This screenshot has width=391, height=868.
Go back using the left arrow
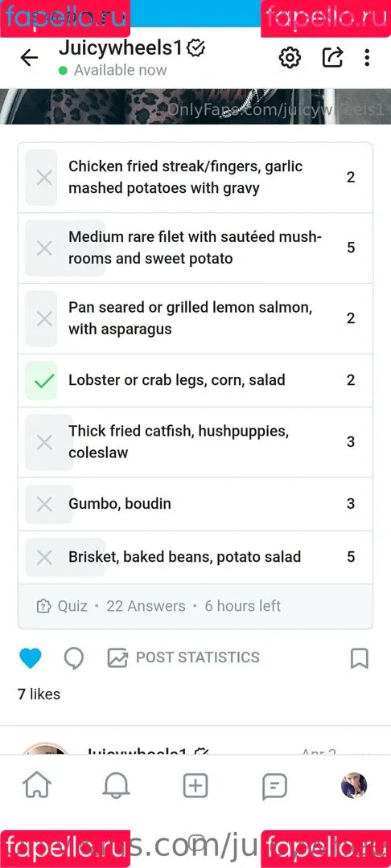tap(29, 58)
